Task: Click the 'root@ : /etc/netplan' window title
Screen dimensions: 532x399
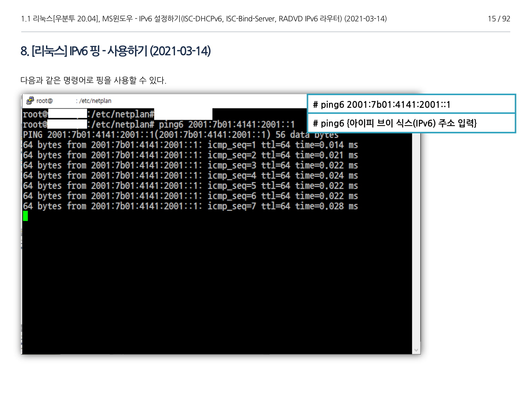Action: click(x=74, y=101)
